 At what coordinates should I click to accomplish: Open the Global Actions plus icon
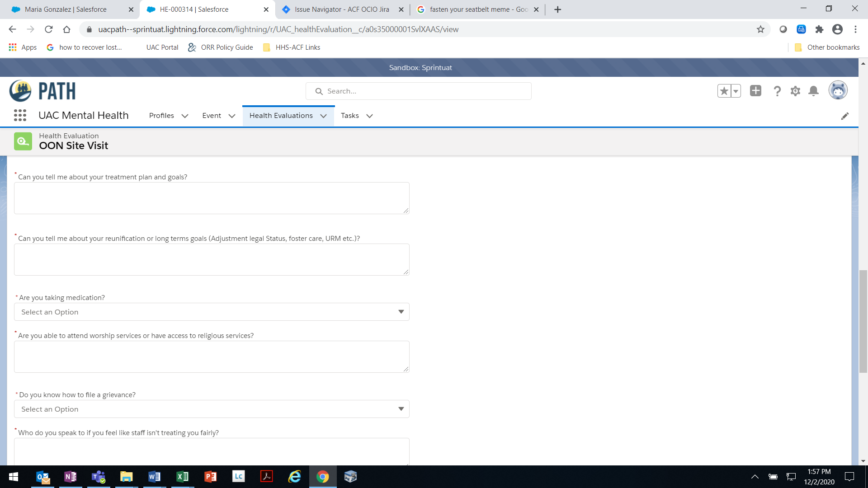pos(755,91)
